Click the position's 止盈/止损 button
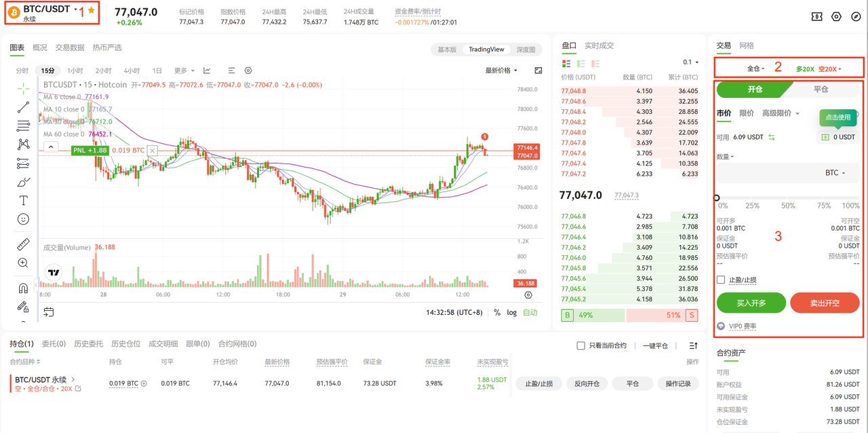868x433 pixels. coord(538,383)
